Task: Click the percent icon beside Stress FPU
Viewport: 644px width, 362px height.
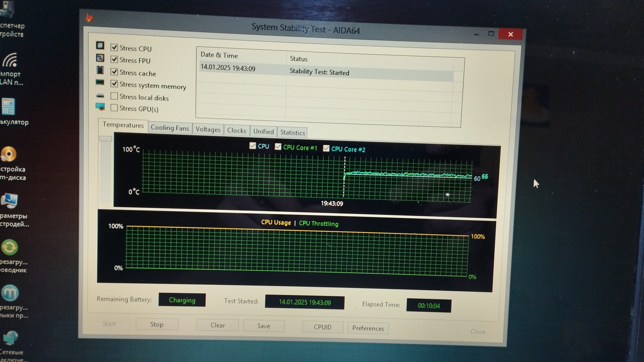Action: pos(100,58)
